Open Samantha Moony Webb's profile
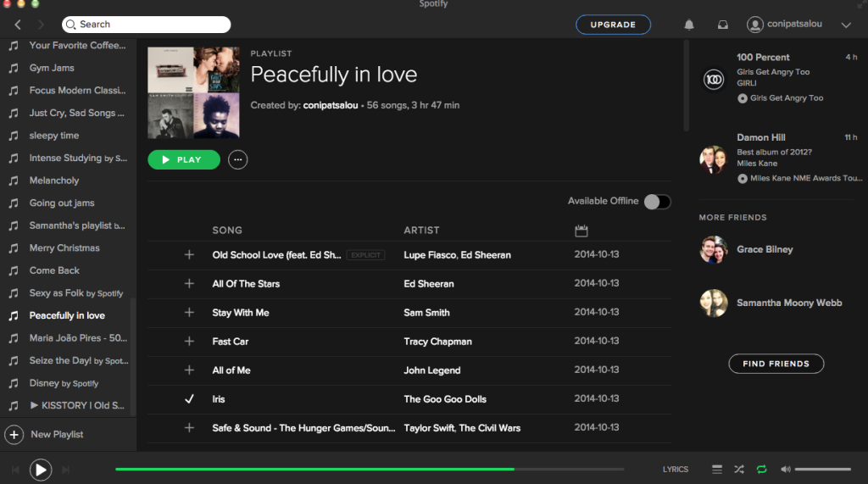The height and width of the screenshot is (484, 868). tap(789, 303)
